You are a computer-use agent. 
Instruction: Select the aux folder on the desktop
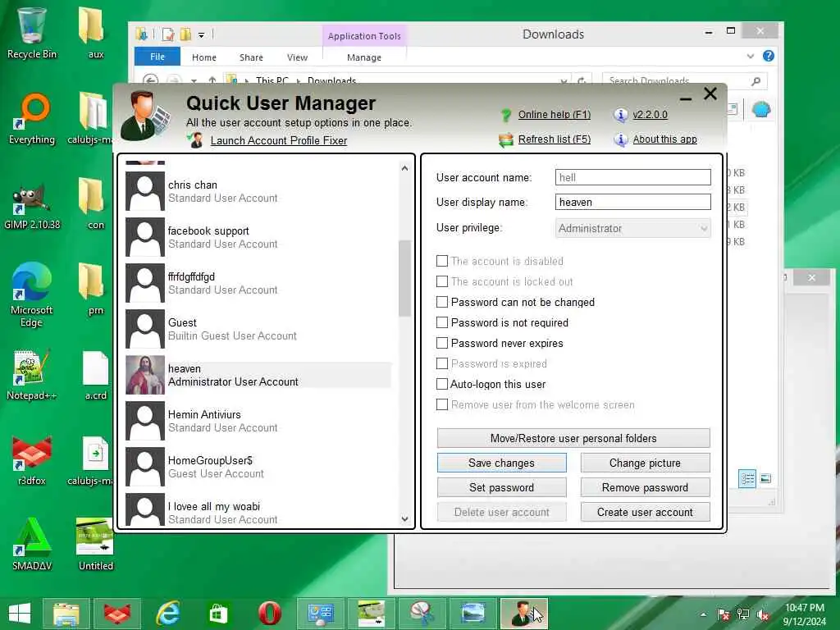tap(95, 33)
